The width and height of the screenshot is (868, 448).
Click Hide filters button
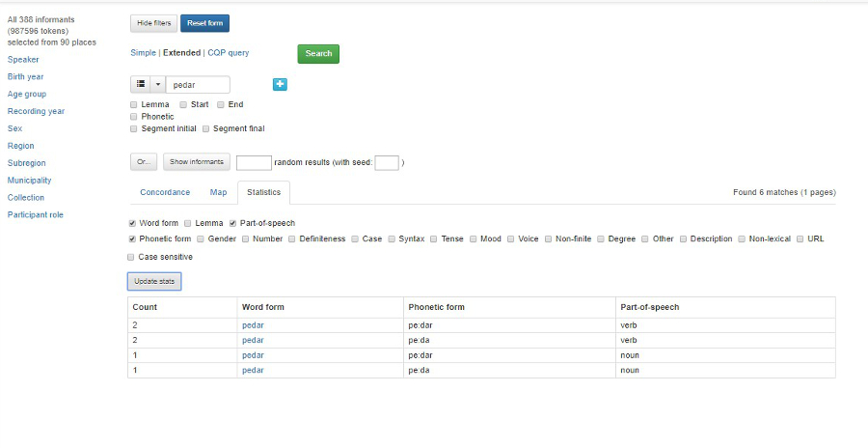(151, 23)
